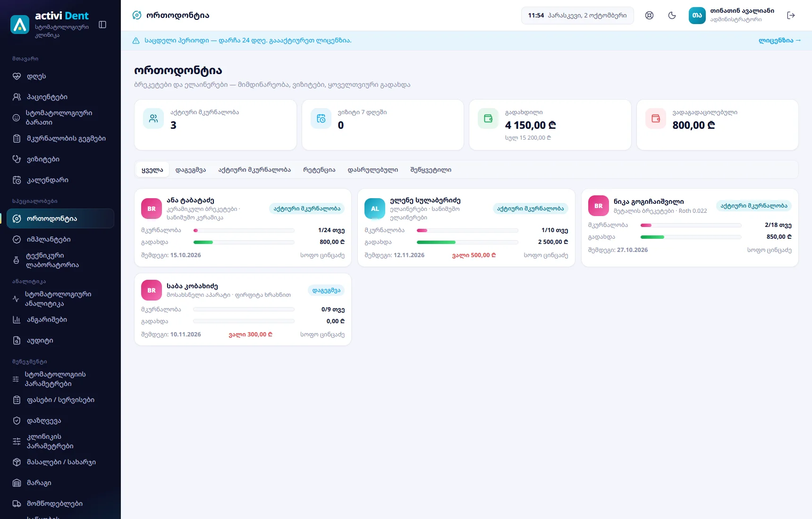
Task: Switch to the შეწყვეტილი tab
Action: pyautogui.click(x=431, y=170)
